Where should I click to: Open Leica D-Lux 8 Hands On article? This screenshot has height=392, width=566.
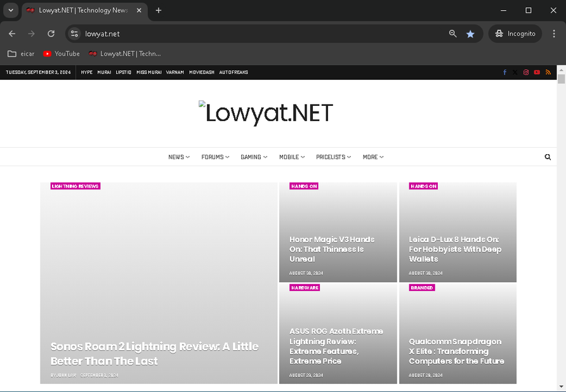tap(455, 249)
